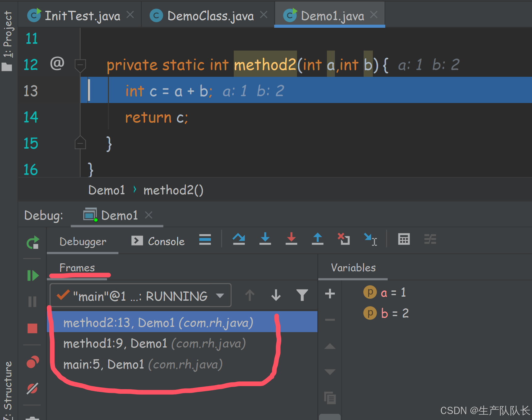This screenshot has height=420, width=532.
Task: Click the frames filter funnel icon
Action: pos(302,295)
